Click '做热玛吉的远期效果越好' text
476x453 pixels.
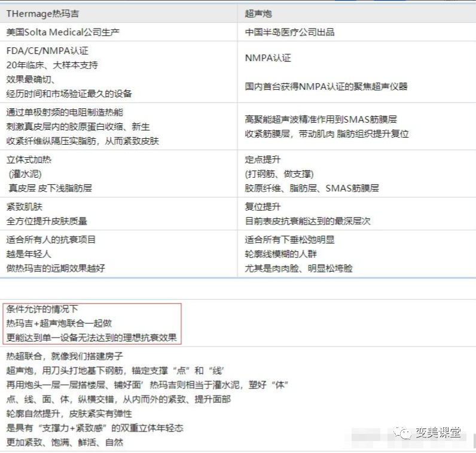click(x=56, y=268)
